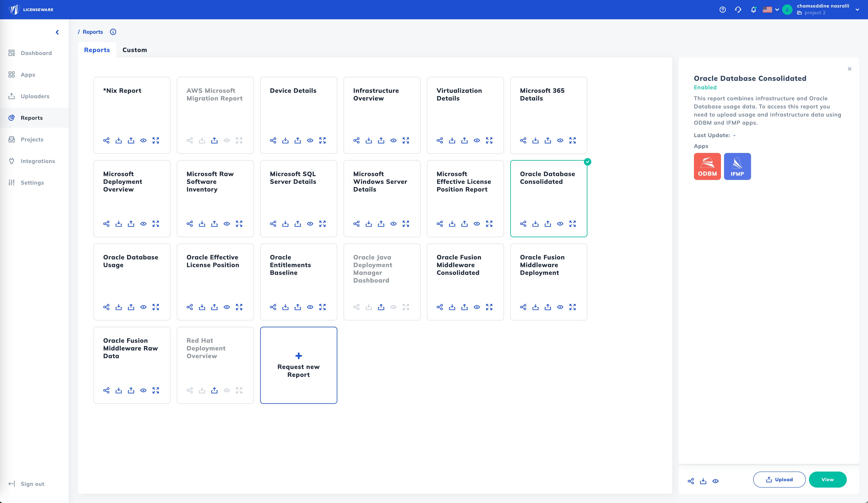Upload data for Red Hat Deployment Overview
Image resolution: width=868 pixels, height=503 pixels.
[x=214, y=390]
